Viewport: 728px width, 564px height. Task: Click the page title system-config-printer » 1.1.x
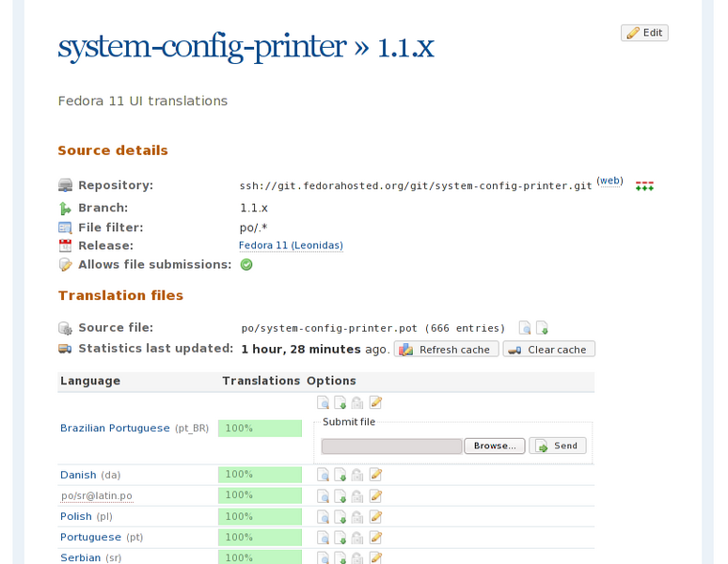[x=246, y=47]
